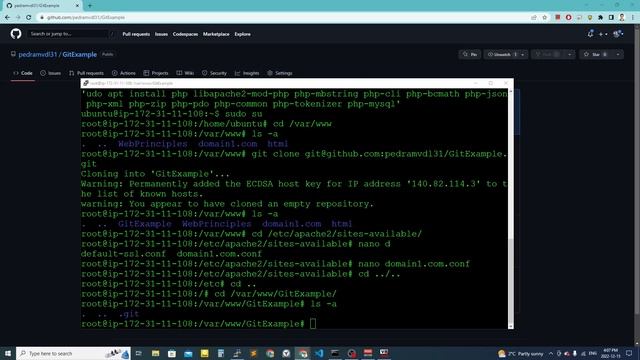Open the active Chrome window on the taskbar
640x360 pixels.
(x=302, y=353)
